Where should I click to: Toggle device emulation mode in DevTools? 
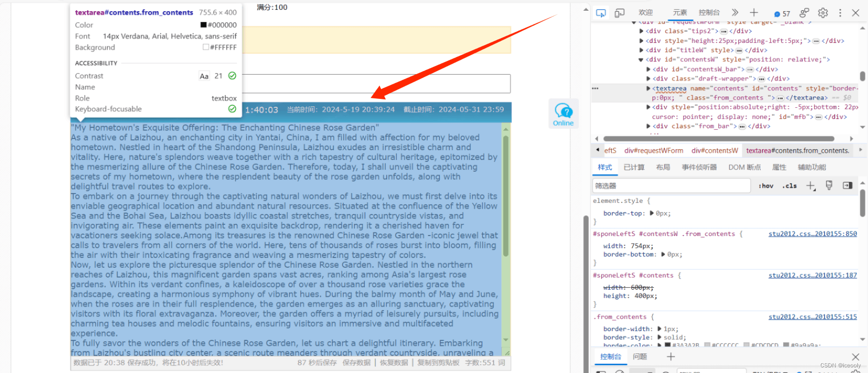pyautogui.click(x=619, y=13)
